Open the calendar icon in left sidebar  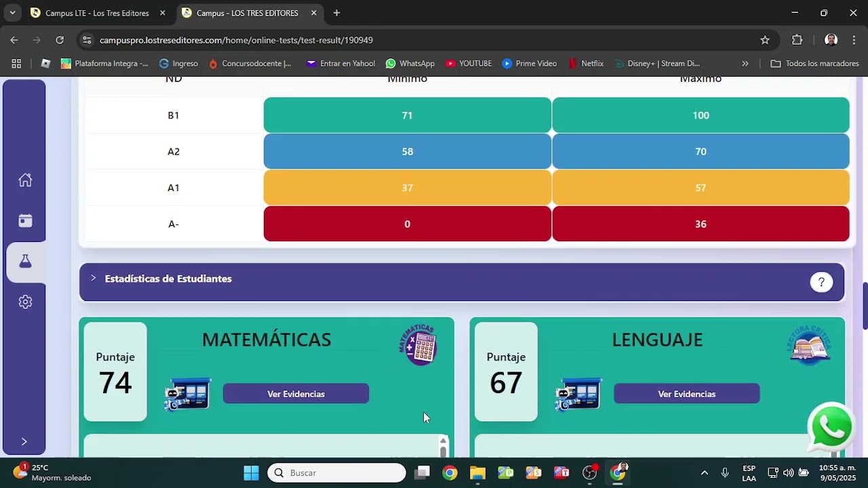(x=25, y=221)
